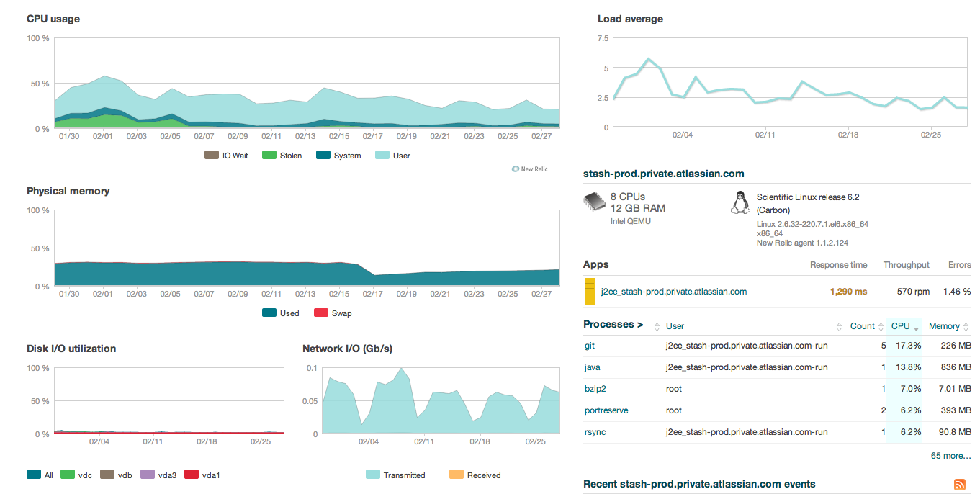Open the git process link

[590, 346]
